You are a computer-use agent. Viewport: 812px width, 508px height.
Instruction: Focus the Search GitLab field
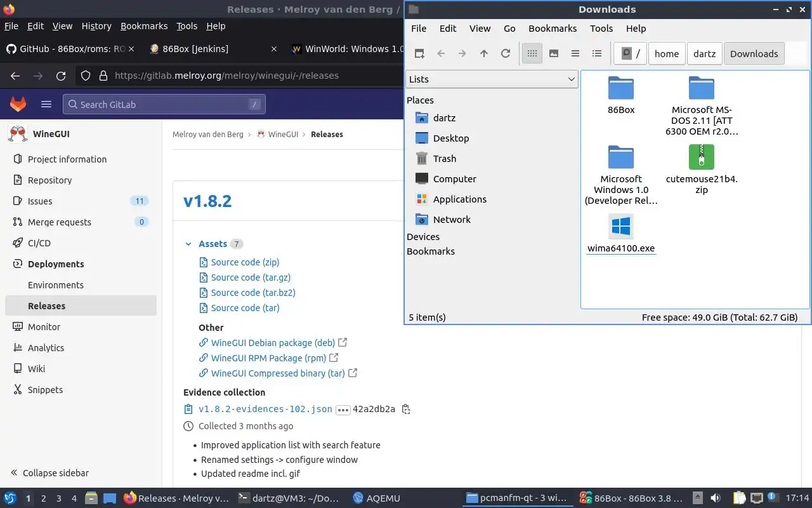[164, 104]
